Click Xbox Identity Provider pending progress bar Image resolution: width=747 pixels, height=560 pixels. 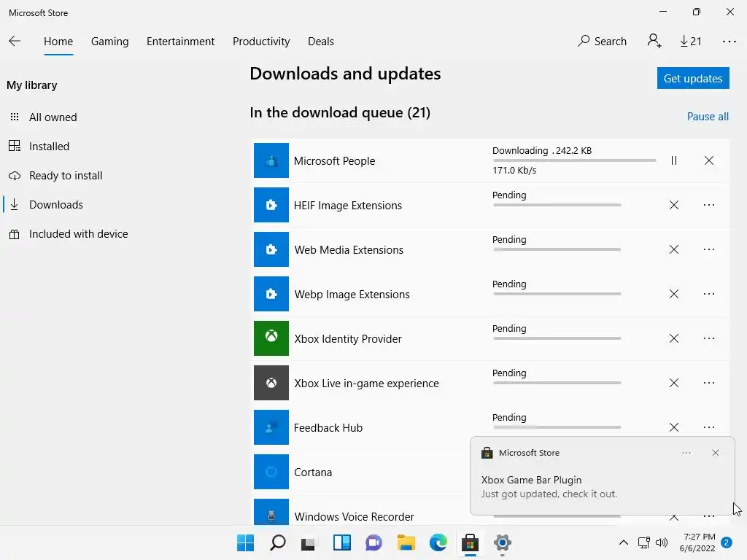pyautogui.click(x=557, y=338)
